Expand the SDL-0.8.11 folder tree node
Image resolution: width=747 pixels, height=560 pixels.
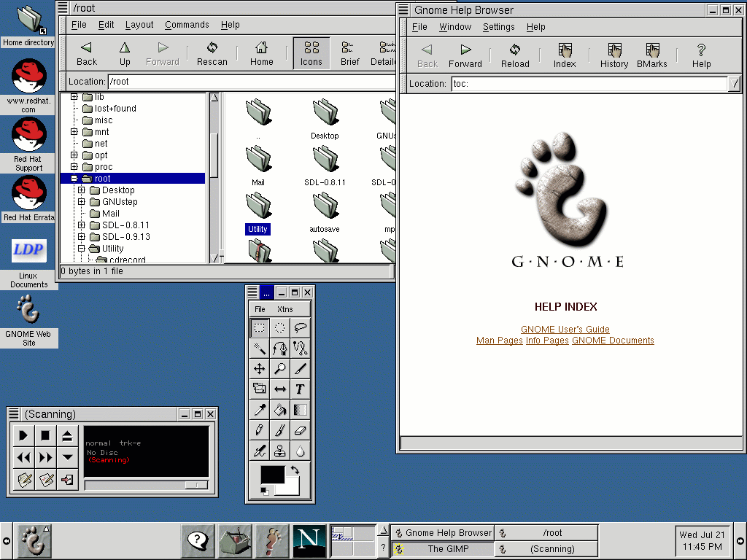pos(82,225)
